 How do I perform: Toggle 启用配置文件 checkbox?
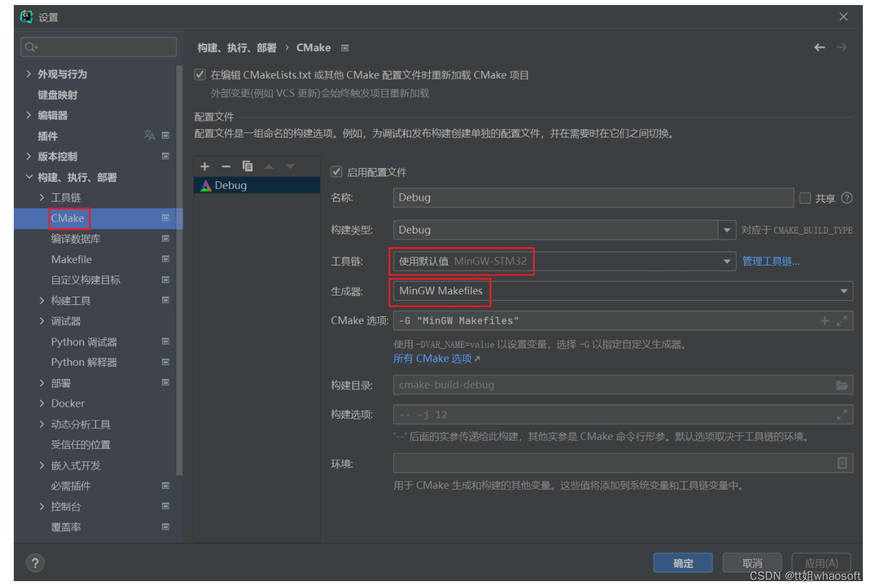click(336, 172)
